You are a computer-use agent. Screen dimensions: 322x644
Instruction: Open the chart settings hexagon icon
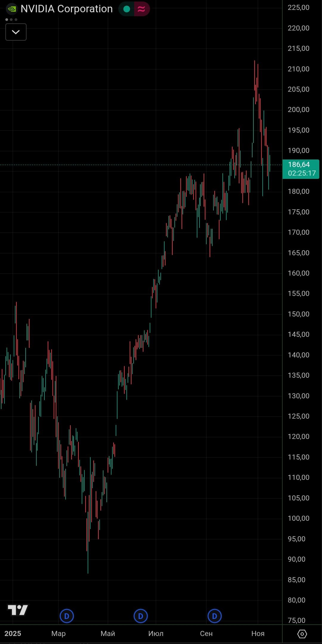point(302,634)
